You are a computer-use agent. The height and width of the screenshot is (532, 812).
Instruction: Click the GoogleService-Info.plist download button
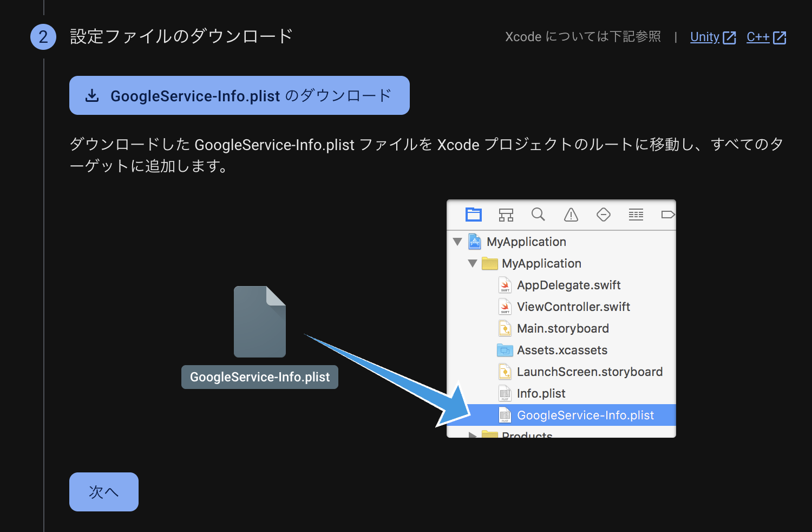pyautogui.click(x=239, y=95)
